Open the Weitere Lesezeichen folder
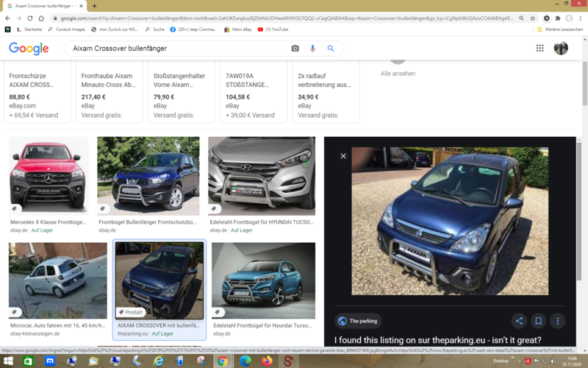 coord(560,29)
